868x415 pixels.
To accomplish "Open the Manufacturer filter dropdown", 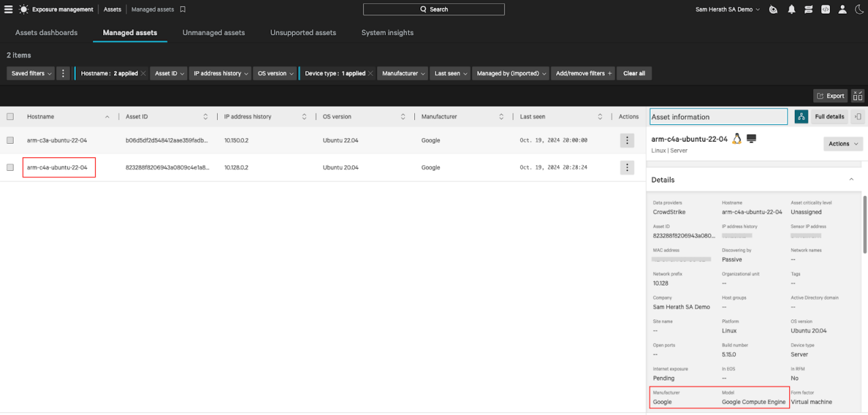I will (x=403, y=73).
